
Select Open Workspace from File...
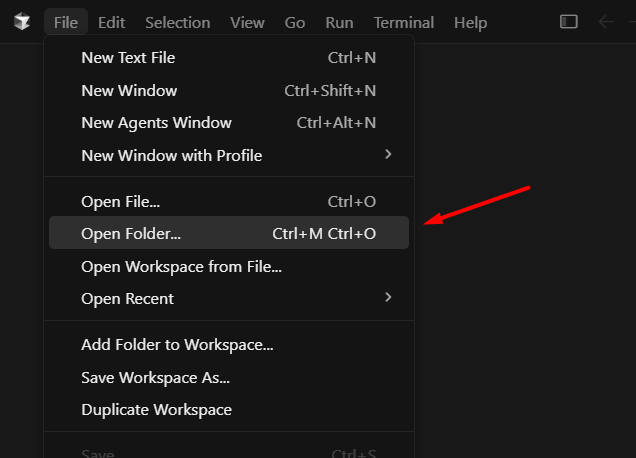click(x=229, y=267)
